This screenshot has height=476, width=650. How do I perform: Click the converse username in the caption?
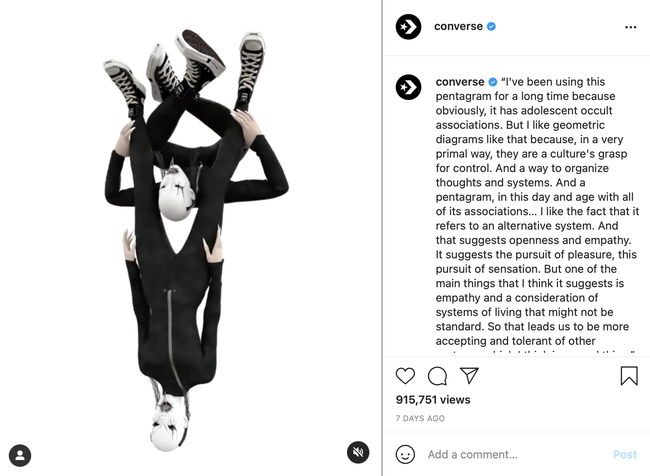[460, 82]
